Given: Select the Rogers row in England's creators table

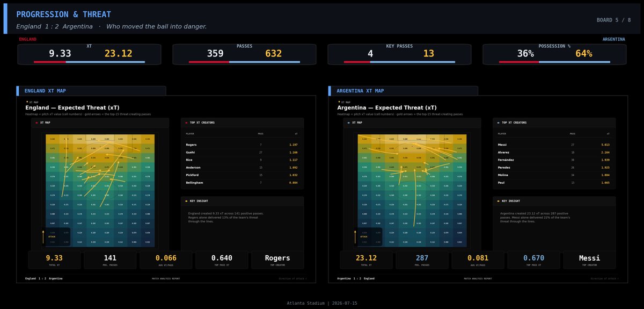Looking at the screenshot, I should click(x=242, y=145).
